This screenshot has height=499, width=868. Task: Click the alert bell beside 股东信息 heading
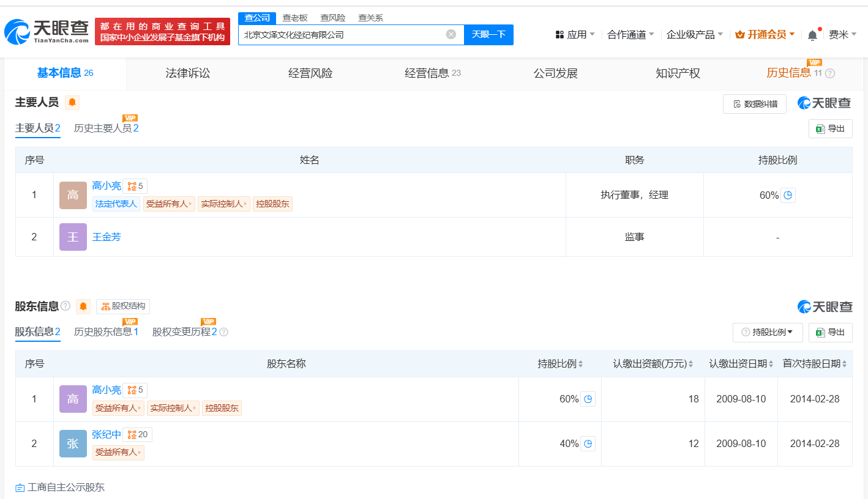(x=83, y=306)
